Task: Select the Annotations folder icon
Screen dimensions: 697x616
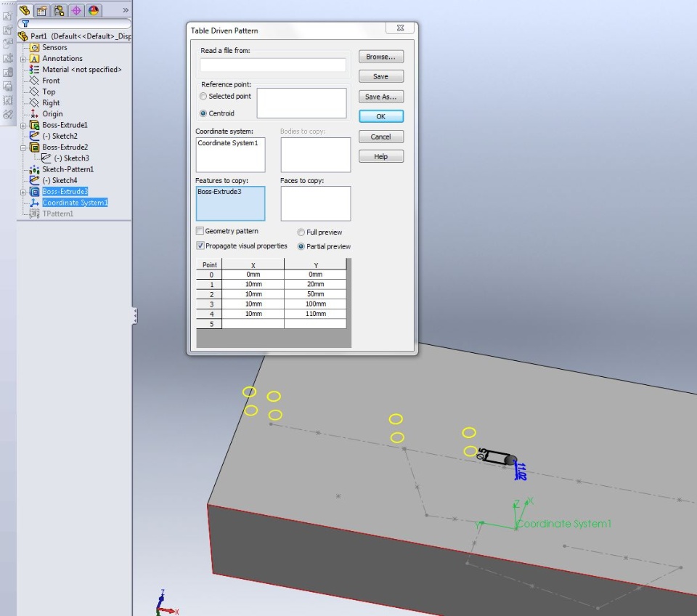Action: 34,58
